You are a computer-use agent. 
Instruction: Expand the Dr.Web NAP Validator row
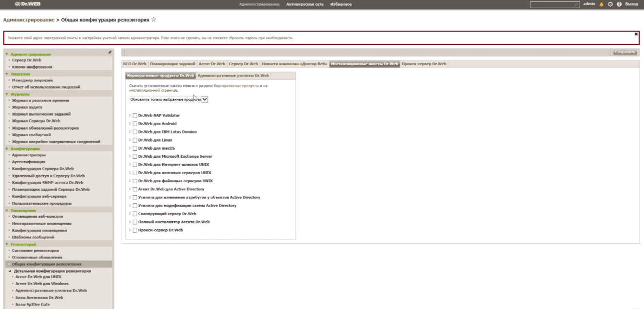pos(130,116)
